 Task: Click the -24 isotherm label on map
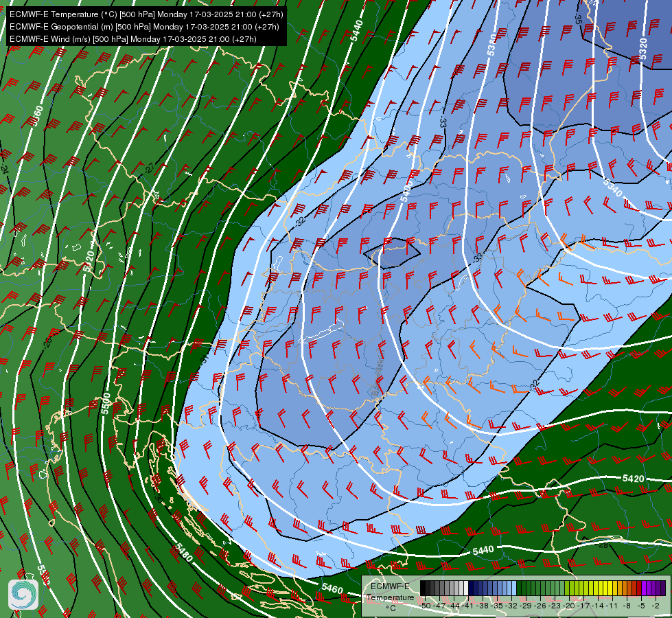click(x=5, y=168)
